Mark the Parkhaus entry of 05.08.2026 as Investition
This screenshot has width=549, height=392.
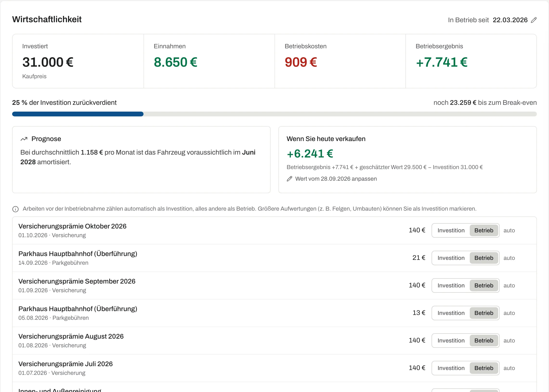pyautogui.click(x=451, y=313)
